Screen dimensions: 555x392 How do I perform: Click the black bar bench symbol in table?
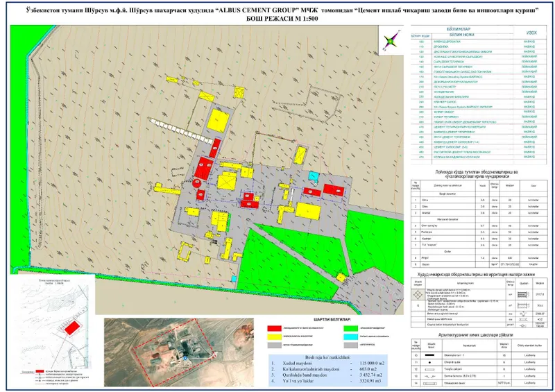(429, 355)
